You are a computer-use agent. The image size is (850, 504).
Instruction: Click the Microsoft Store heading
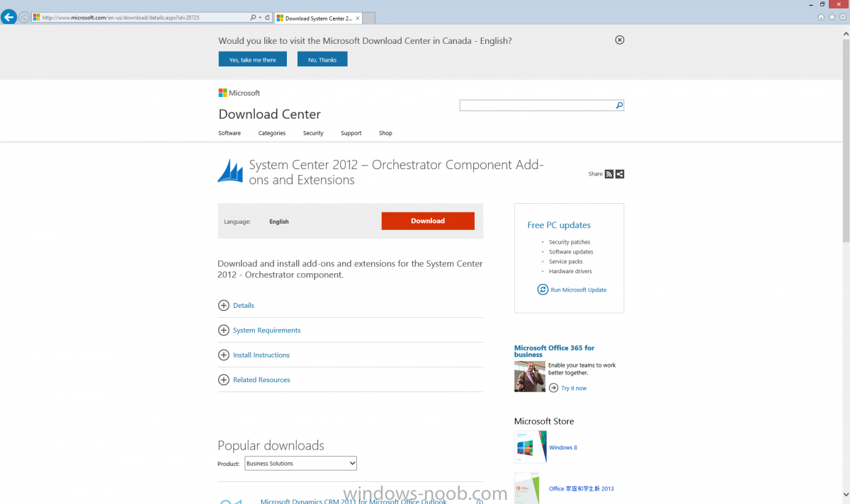[x=544, y=421]
